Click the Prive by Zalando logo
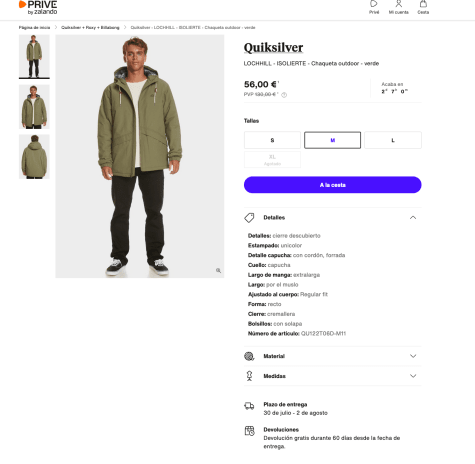The width and height of the screenshot is (475, 464). click(38, 8)
